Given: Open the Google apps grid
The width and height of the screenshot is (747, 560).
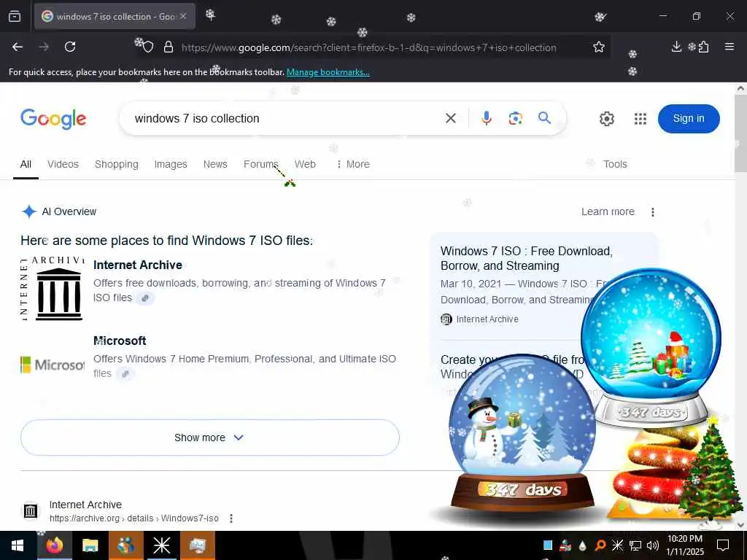Looking at the screenshot, I should 640,119.
